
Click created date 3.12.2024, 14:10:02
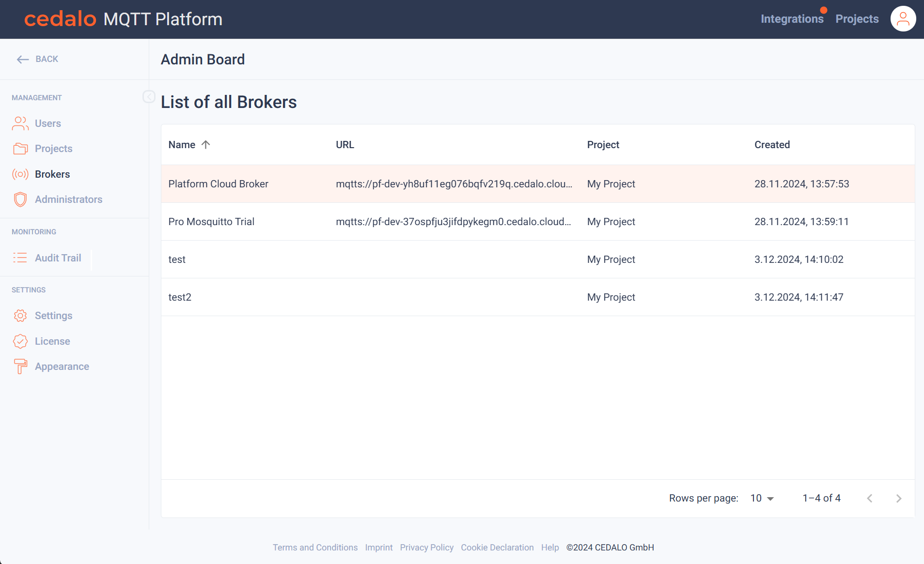[799, 259]
